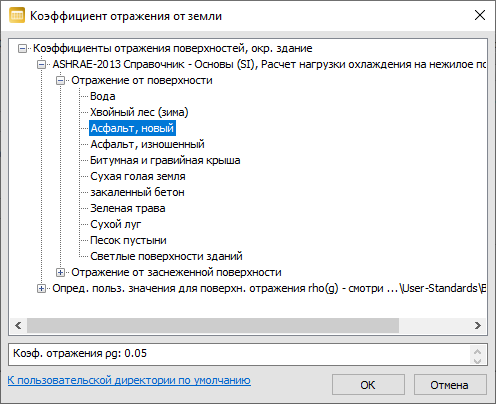
Task: Open 'К пользовательской директории по умолчанию' link
Action: coord(129,380)
